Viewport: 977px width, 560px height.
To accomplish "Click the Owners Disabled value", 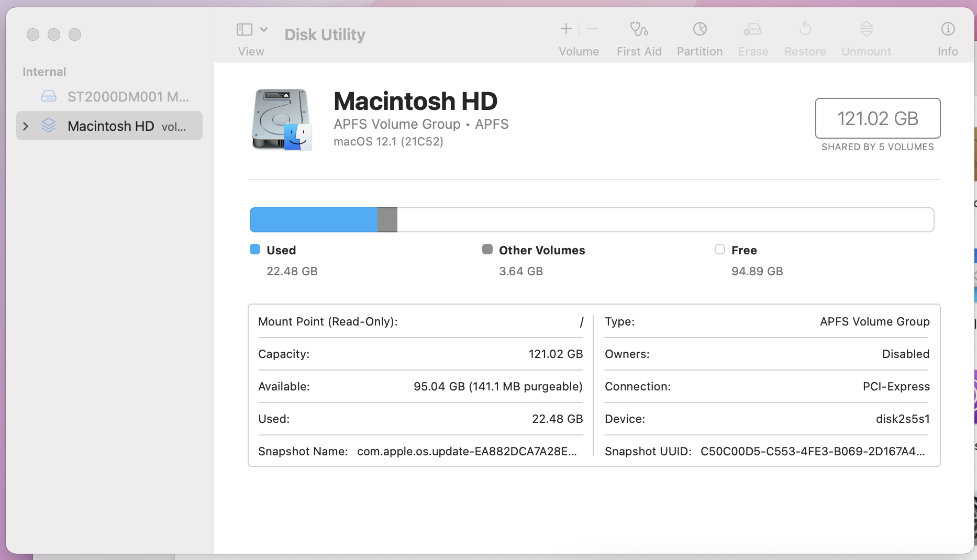I will tap(906, 354).
